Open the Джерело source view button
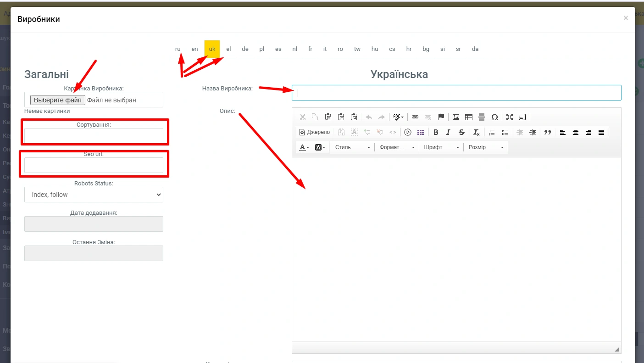644x363 pixels. [x=315, y=132]
